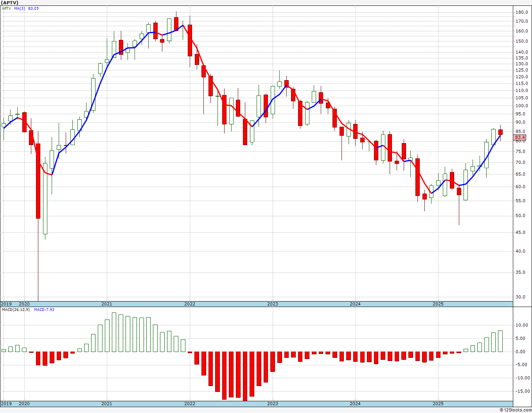Click 2022 on the MACD panel time axis
532x413 pixels.
190,404
